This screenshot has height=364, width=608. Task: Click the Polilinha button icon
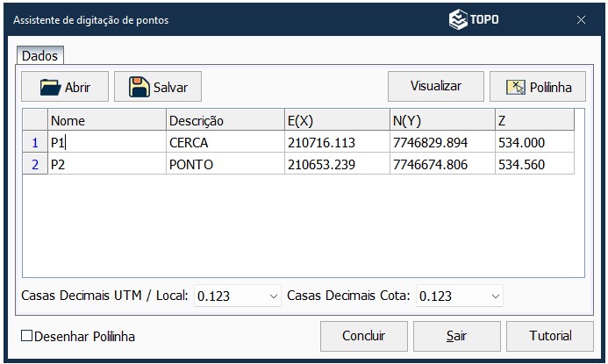coord(515,87)
